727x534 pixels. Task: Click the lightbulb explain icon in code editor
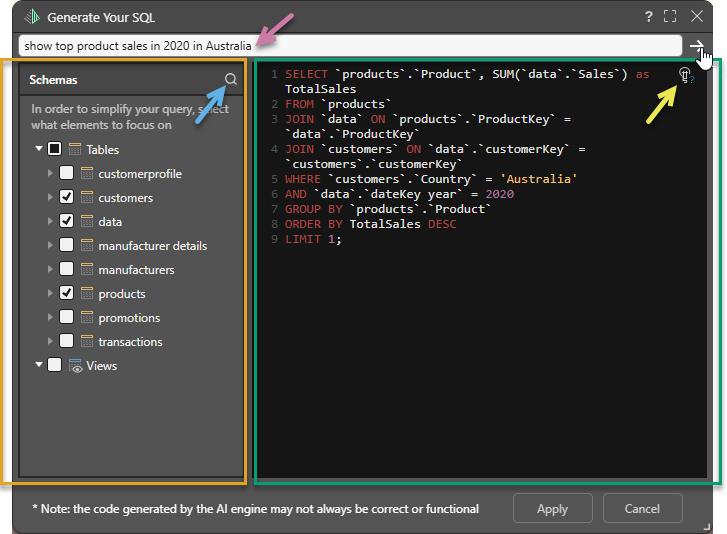pyautogui.click(x=685, y=75)
